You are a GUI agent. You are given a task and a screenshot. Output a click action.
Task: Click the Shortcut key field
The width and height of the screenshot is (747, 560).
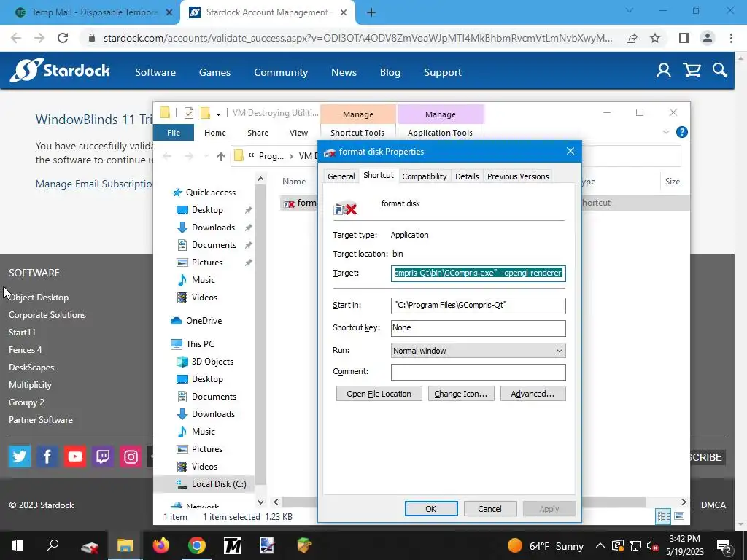(479, 327)
